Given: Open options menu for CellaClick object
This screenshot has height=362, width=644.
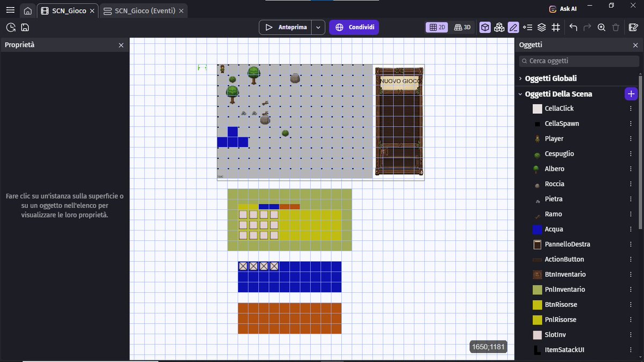Looking at the screenshot, I should (x=631, y=108).
